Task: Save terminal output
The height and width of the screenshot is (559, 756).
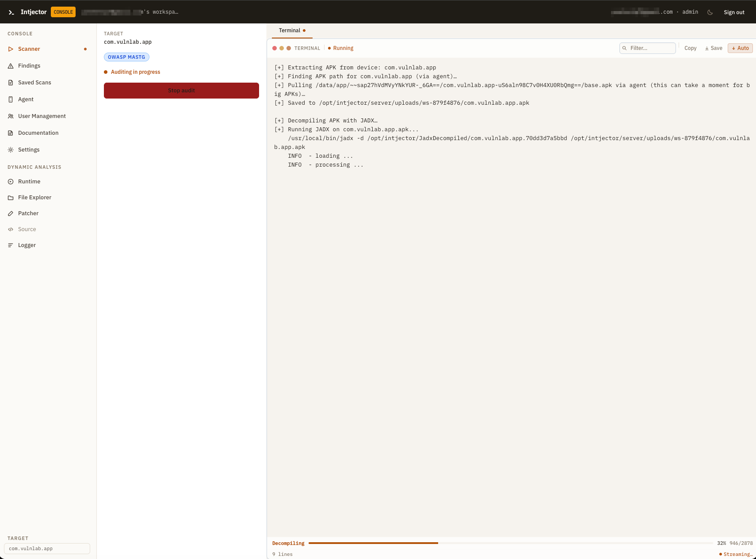Action: point(714,48)
